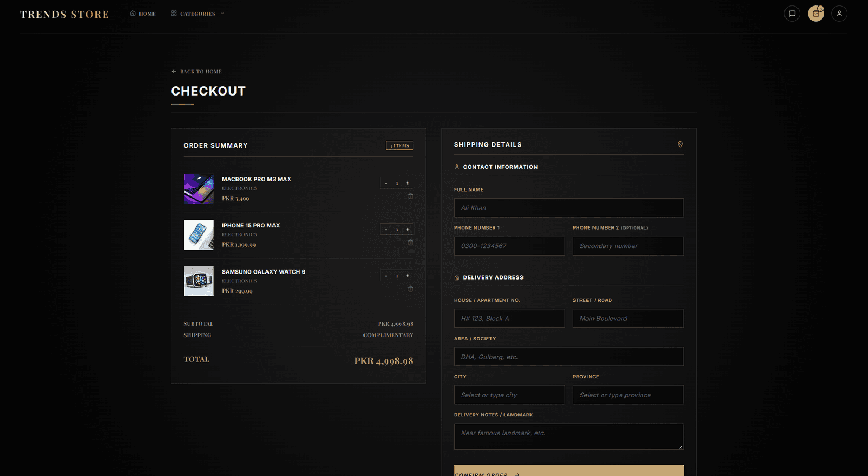Click the MacBook Pro M3 Max product name
The width and height of the screenshot is (868, 476).
pyautogui.click(x=257, y=179)
